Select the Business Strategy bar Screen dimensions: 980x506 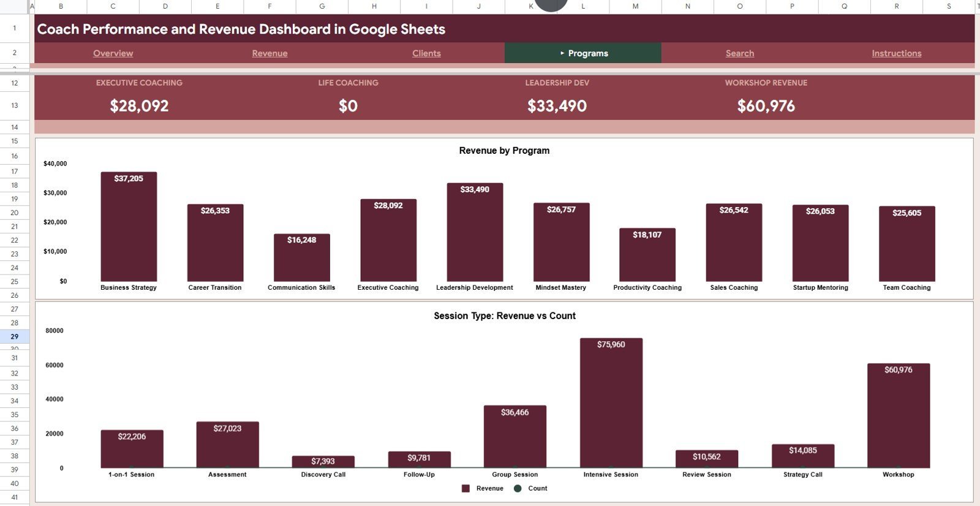tap(129, 227)
